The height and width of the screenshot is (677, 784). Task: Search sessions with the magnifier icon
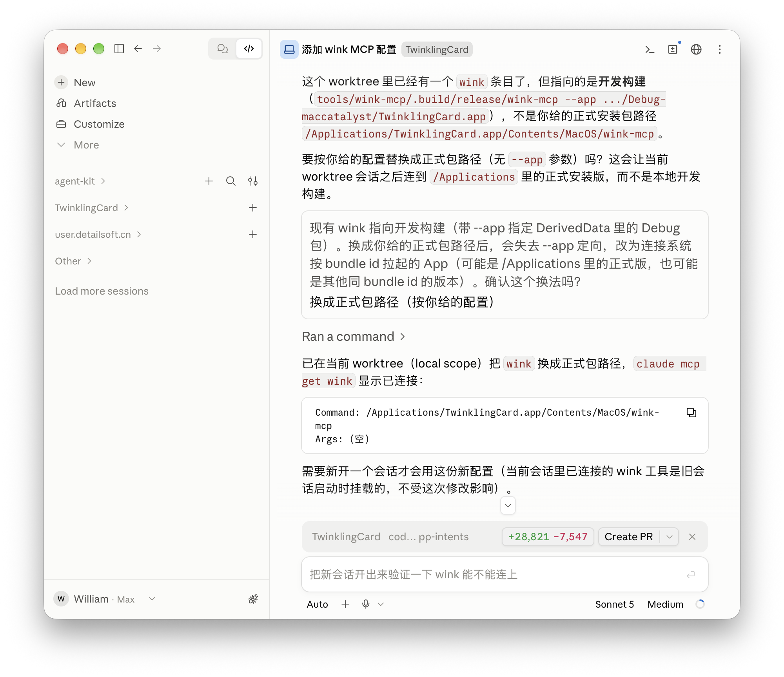[231, 181]
